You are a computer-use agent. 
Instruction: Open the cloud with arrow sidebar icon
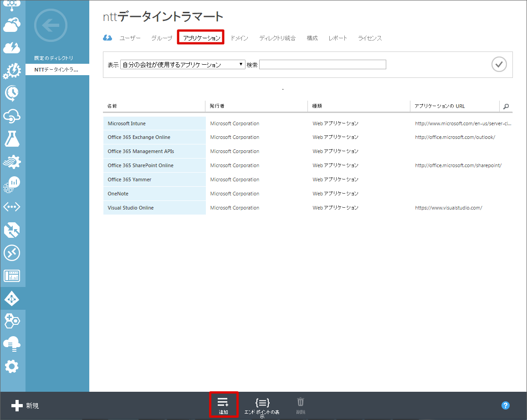[x=12, y=25]
